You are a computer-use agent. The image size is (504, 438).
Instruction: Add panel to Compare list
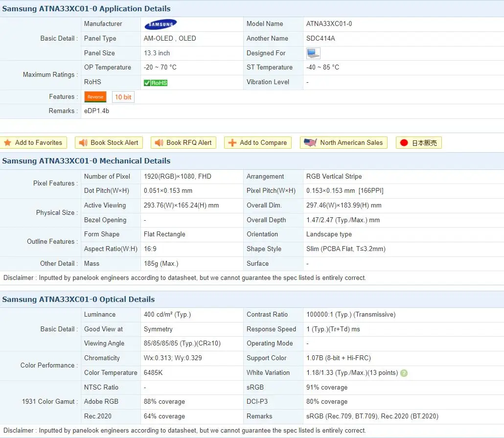258,142
